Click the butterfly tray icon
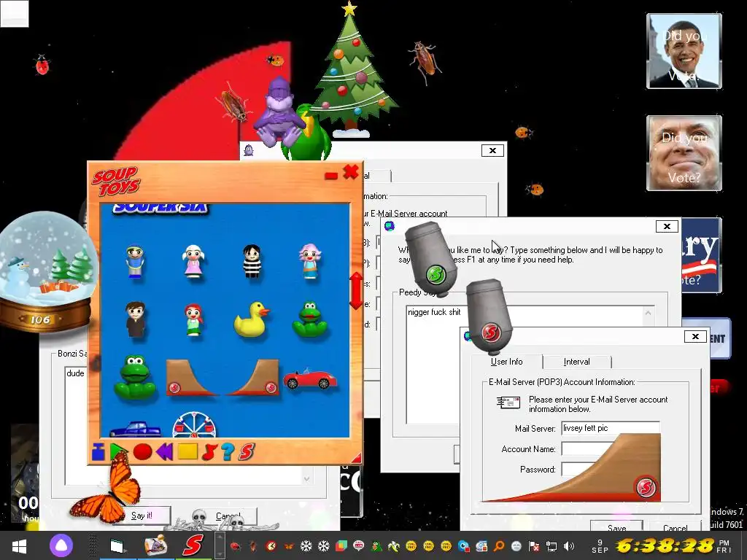The height and width of the screenshot is (560, 747). click(288, 546)
